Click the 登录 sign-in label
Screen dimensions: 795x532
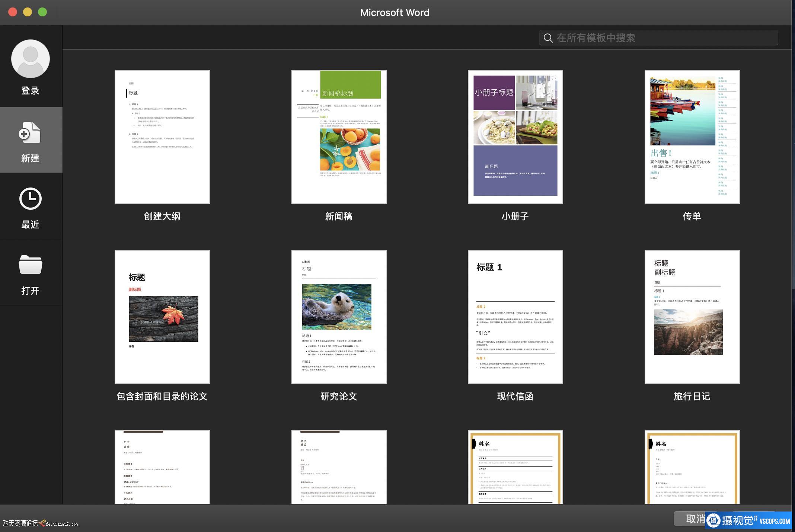pyautogui.click(x=30, y=90)
